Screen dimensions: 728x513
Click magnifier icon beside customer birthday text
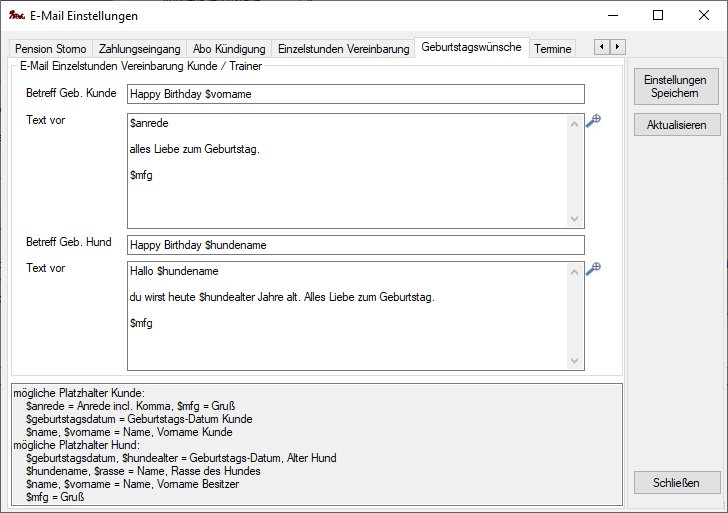point(593,121)
